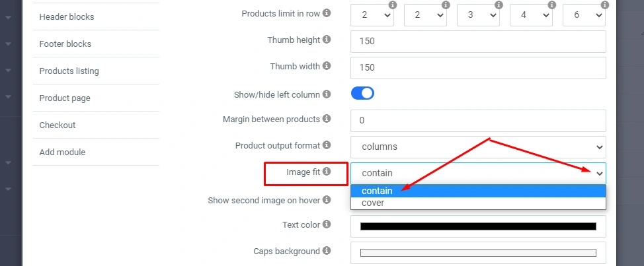The image size is (644, 266).
Task: Toggle the Show/hide left column switch
Action: (362, 94)
